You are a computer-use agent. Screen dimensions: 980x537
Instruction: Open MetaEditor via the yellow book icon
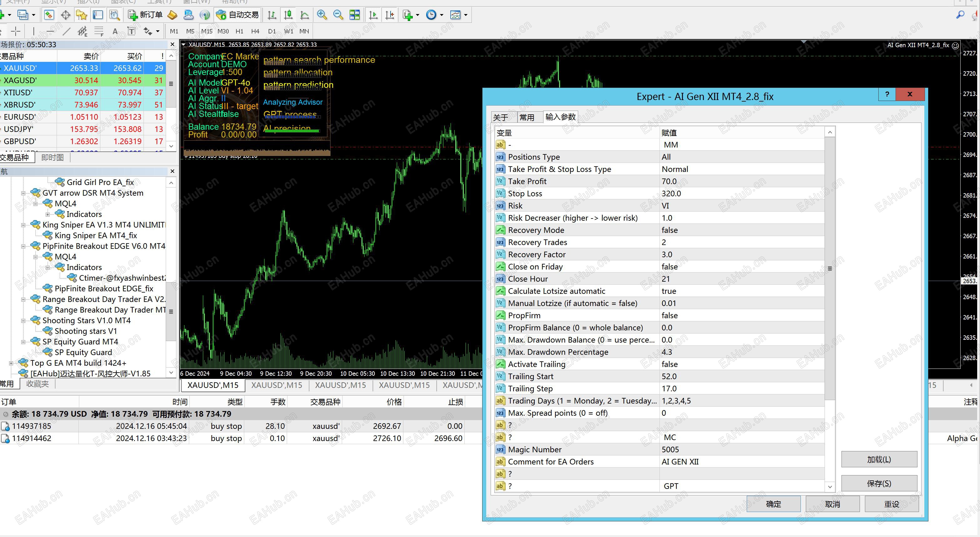tap(172, 15)
